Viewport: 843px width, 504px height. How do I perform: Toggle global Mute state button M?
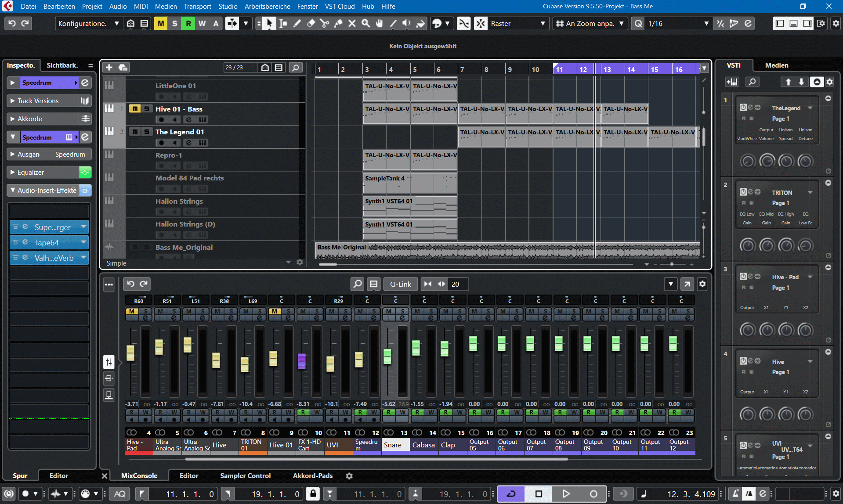161,24
